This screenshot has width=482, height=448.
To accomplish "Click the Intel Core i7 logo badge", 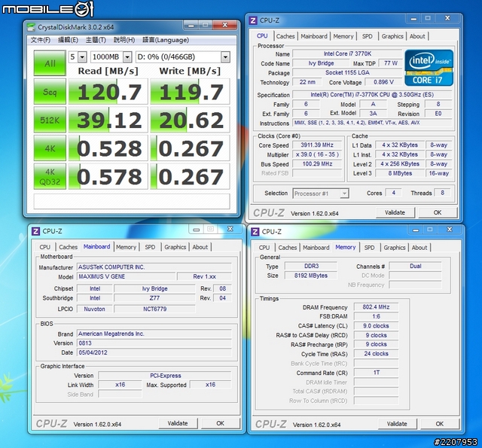I will (x=429, y=68).
